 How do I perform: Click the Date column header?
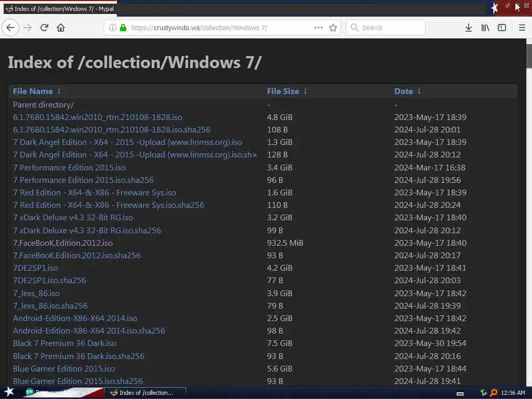point(403,91)
